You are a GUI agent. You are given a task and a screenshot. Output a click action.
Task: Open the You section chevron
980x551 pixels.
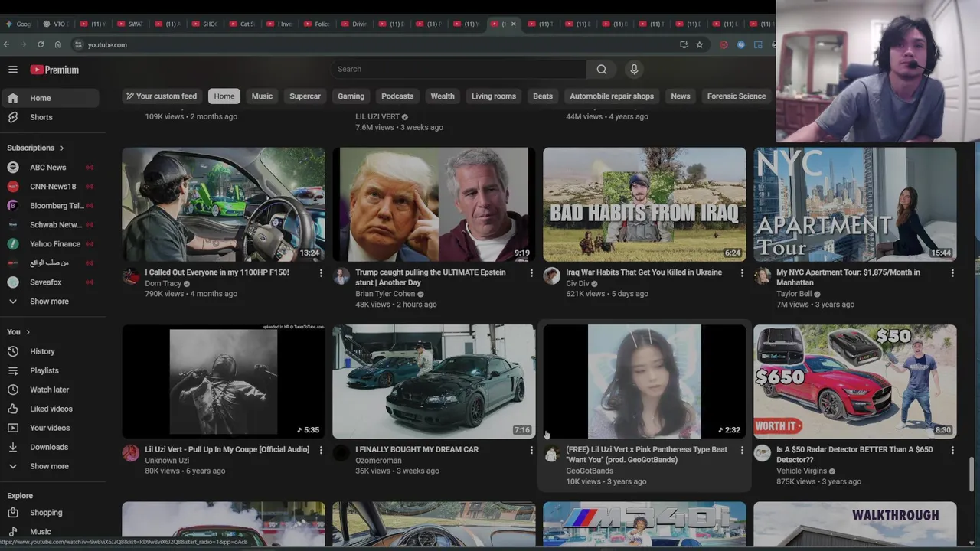[28, 332]
